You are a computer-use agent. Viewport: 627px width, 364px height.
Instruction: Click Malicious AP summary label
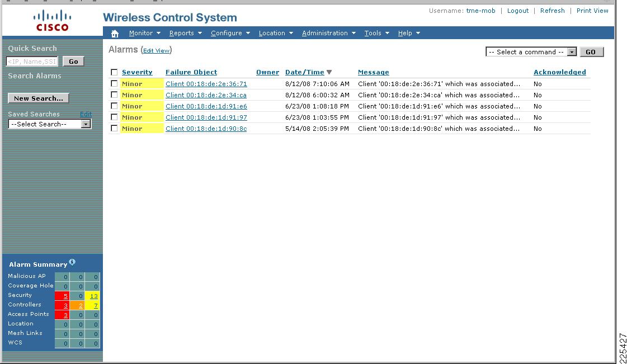pyautogui.click(x=27, y=276)
